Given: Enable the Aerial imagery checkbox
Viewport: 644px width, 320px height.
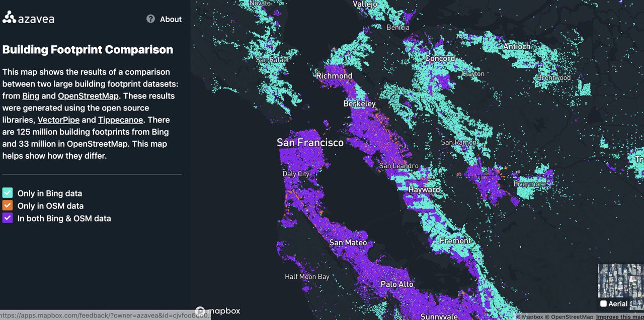Looking at the screenshot, I should pyautogui.click(x=603, y=303).
